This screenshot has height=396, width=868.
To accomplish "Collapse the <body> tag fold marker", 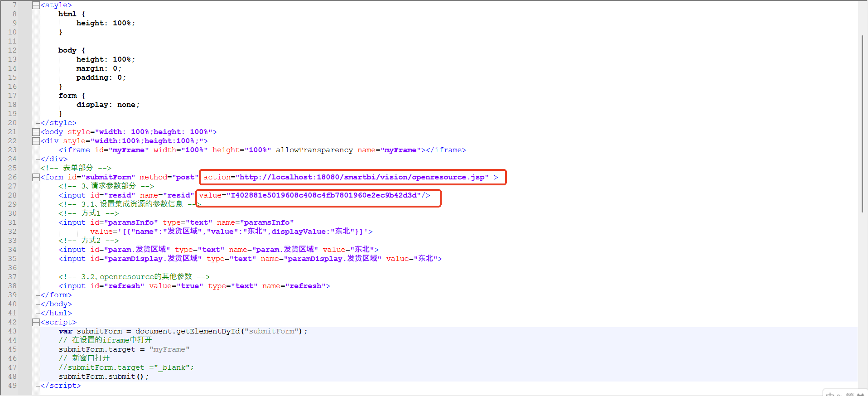I will tap(36, 132).
